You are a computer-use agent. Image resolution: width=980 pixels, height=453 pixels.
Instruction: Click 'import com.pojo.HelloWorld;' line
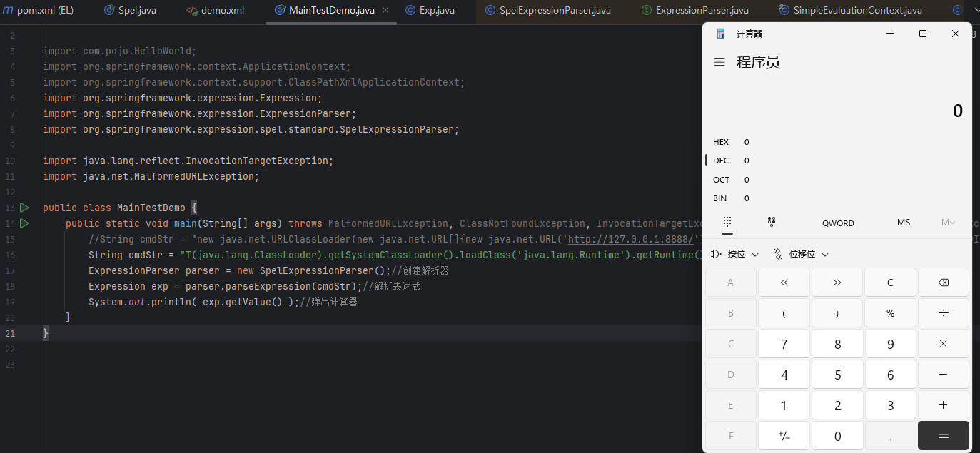tap(119, 51)
